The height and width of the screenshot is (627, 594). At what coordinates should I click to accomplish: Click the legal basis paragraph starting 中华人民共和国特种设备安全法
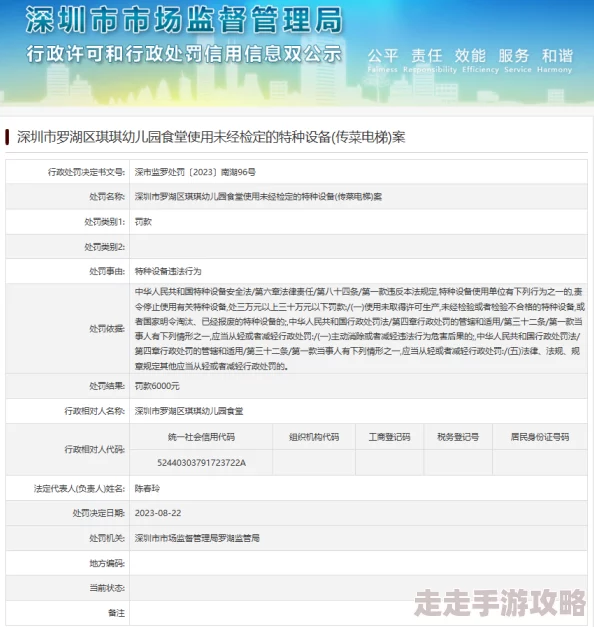pyautogui.click(x=359, y=329)
